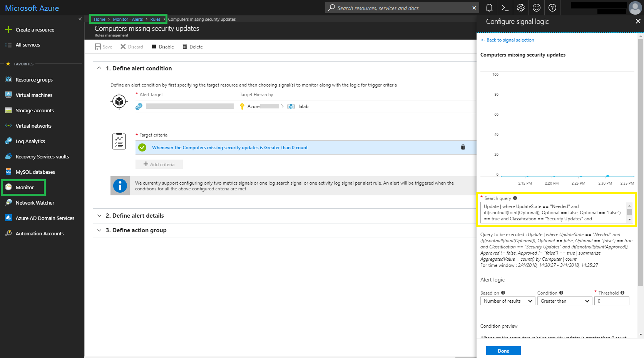The width and height of the screenshot is (644, 358).
Task: Click the Virtual machines icon
Action: coord(8,95)
